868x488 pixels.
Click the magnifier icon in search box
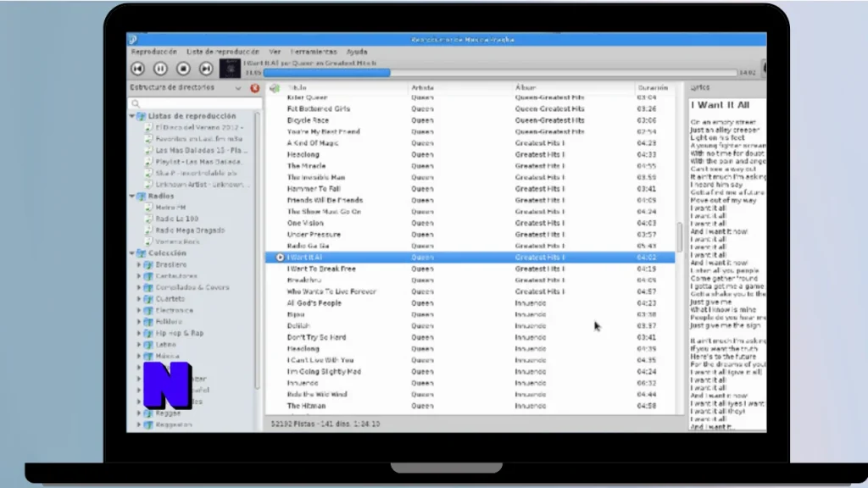(136, 103)
